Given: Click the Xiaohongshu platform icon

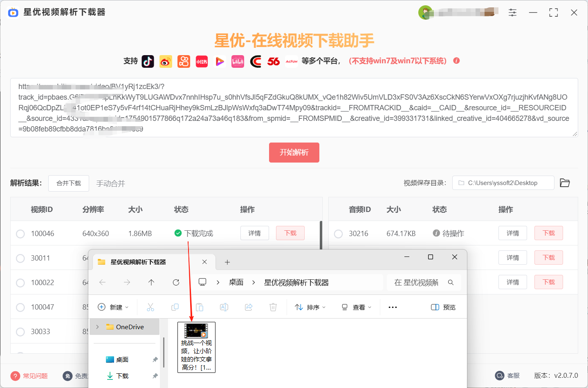Looking at the screenshot, I should [202, 61].
